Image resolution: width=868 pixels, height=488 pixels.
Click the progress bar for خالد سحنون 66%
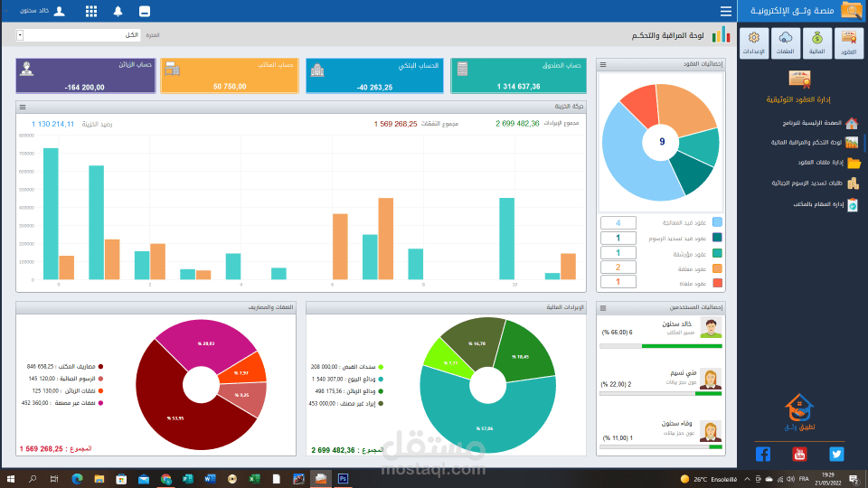pos(661,346)
